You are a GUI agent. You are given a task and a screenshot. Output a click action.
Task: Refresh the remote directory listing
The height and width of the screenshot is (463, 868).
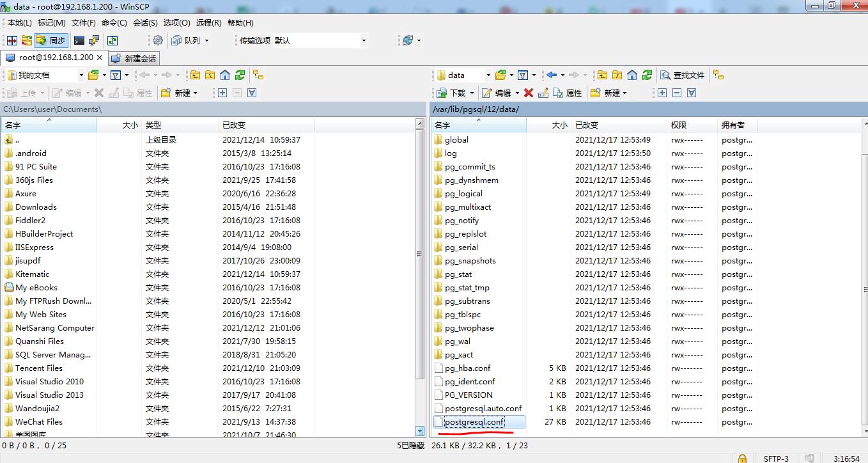pos(647,75)
